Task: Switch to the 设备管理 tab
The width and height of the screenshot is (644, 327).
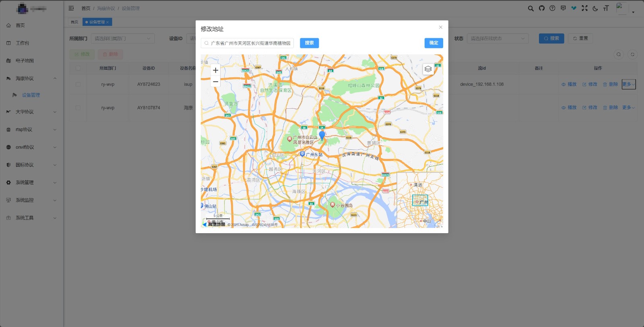Action: point(97,22)
